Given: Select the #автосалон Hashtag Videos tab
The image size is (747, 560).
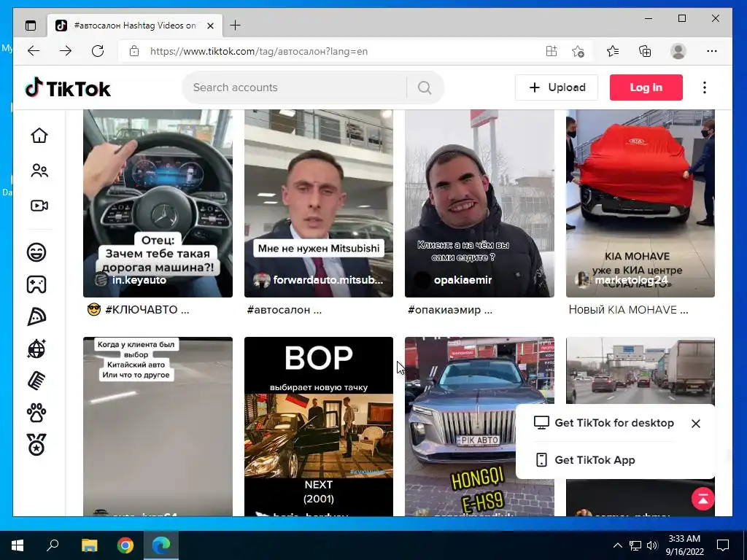Looking at the screenshot, I should click(135, 26).
